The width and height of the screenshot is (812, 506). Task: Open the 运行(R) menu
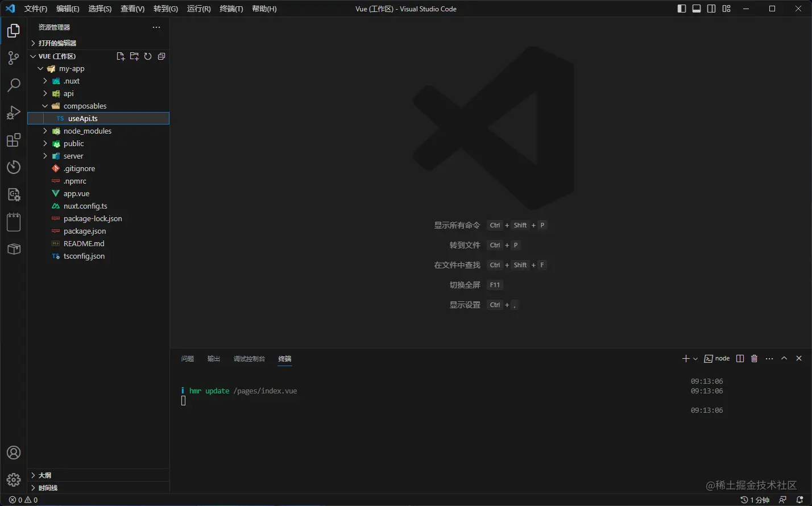(x=198, y=9)
